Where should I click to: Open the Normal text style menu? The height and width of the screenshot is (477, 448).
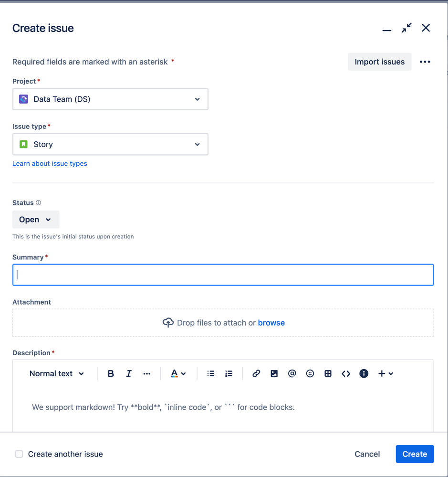pyautogui.click(x=57, y=374)
